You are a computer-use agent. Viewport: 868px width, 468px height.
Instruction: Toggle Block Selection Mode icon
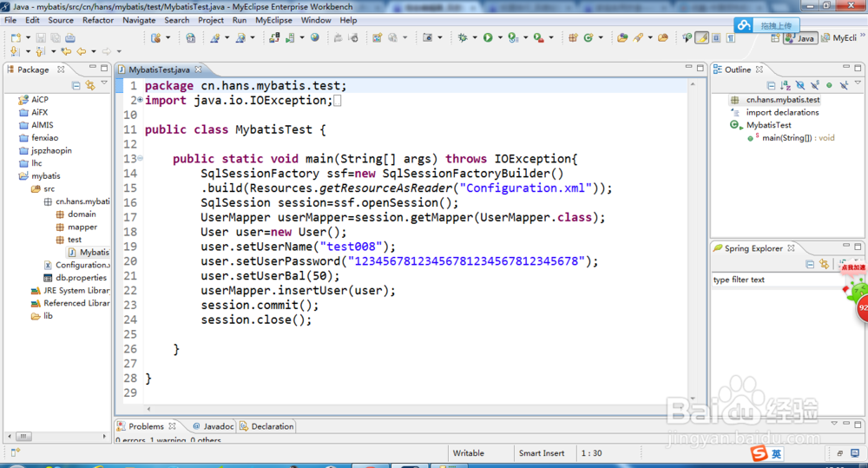point(716,37)
